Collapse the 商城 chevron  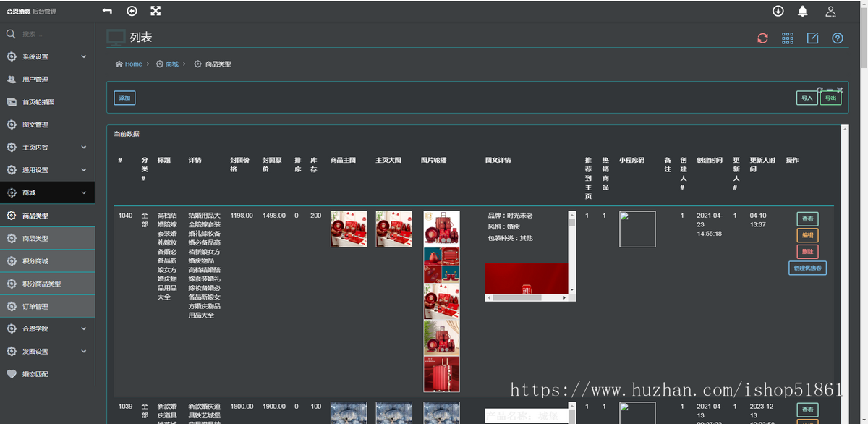(x=84, y=192)
